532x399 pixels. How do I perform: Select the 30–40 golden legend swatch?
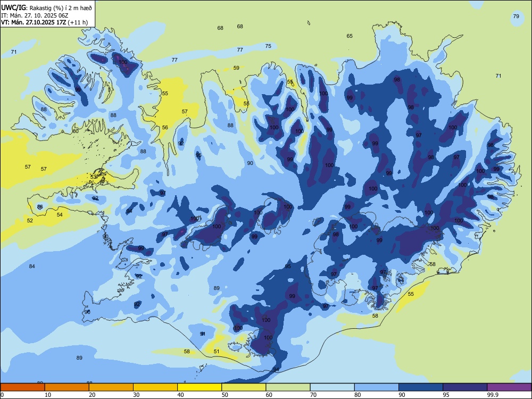155,387
